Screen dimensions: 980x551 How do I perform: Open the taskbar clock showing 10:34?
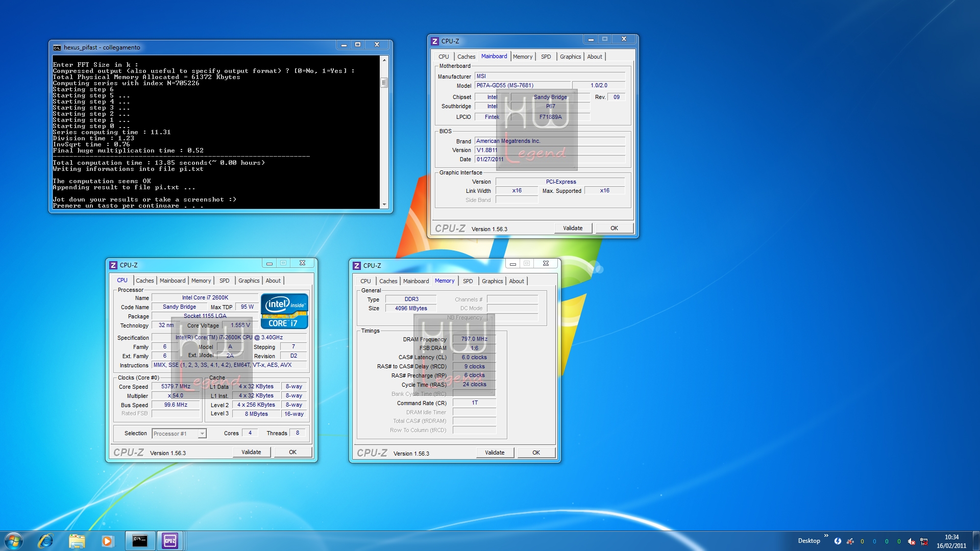pyautogui.click(x=951, y=541)
